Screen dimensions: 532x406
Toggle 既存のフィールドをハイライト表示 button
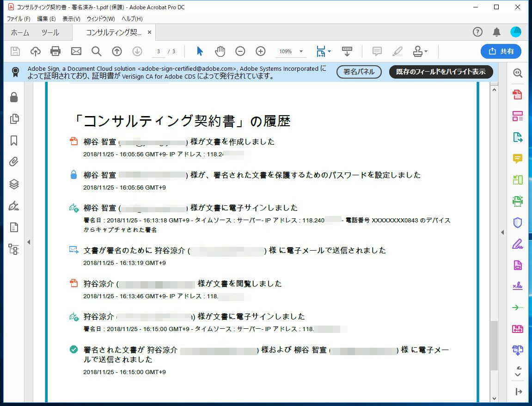pyautogui.click(x=440, y=72)
